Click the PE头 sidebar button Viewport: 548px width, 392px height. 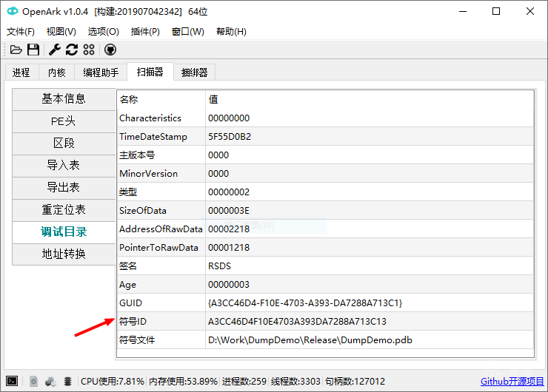(x=64, y=121)
